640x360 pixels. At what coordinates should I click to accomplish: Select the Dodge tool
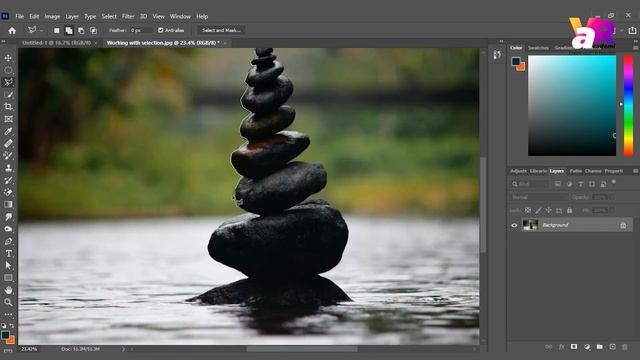pos(8,229)
